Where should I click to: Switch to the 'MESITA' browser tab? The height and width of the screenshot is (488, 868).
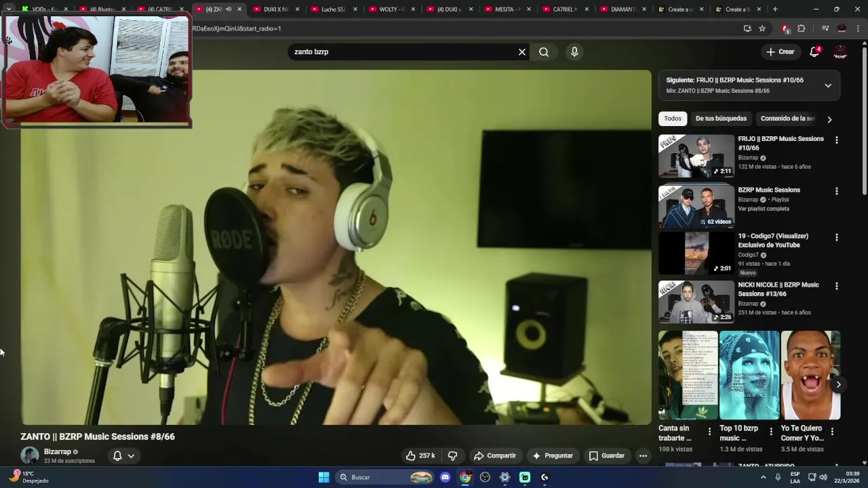pos(507,9)
